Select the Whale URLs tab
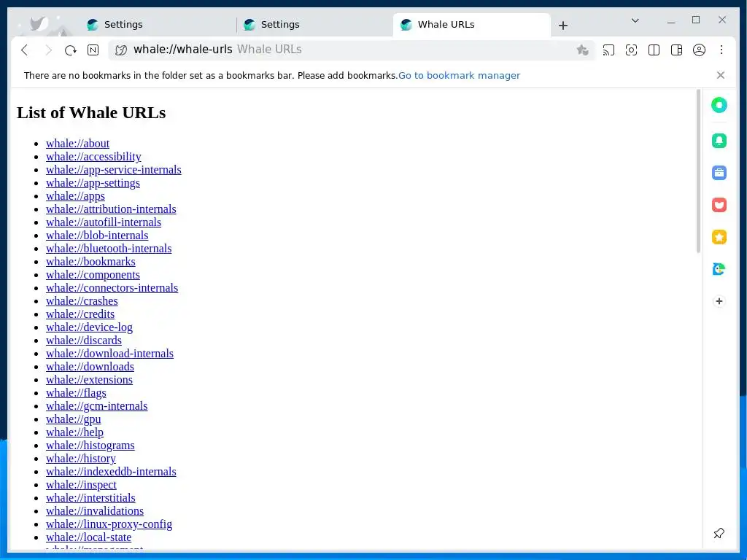Image resolution: width=747 pixels, height=560 pixels. coord(472,25)
